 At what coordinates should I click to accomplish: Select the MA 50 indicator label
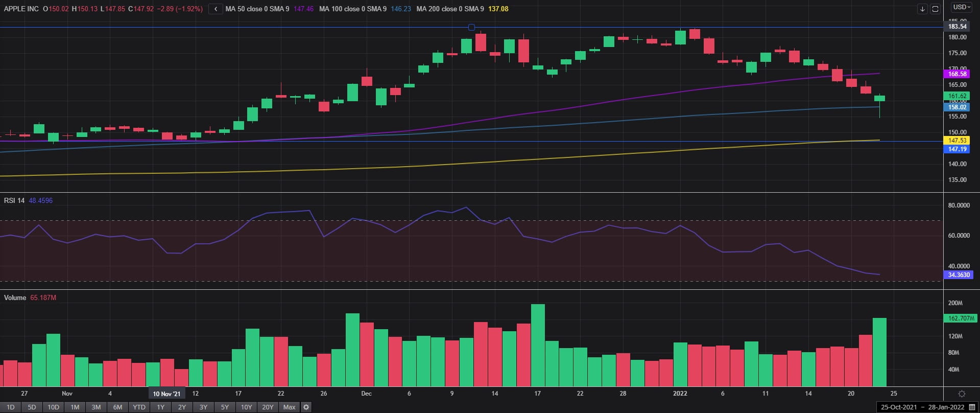tap(257, 9)
